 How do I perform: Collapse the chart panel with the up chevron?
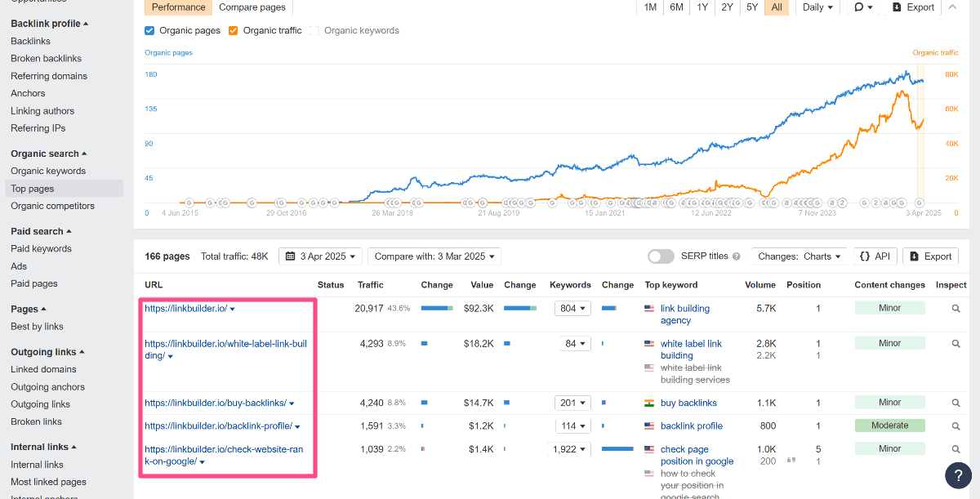[952, 7]
